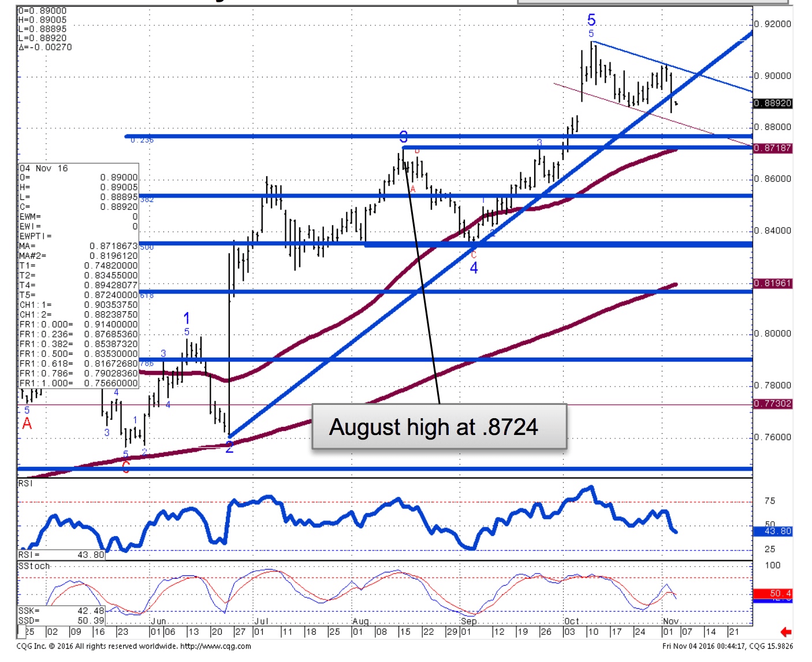
Task: Click the black 0.88920 current price marker
Action: [772, 103]
